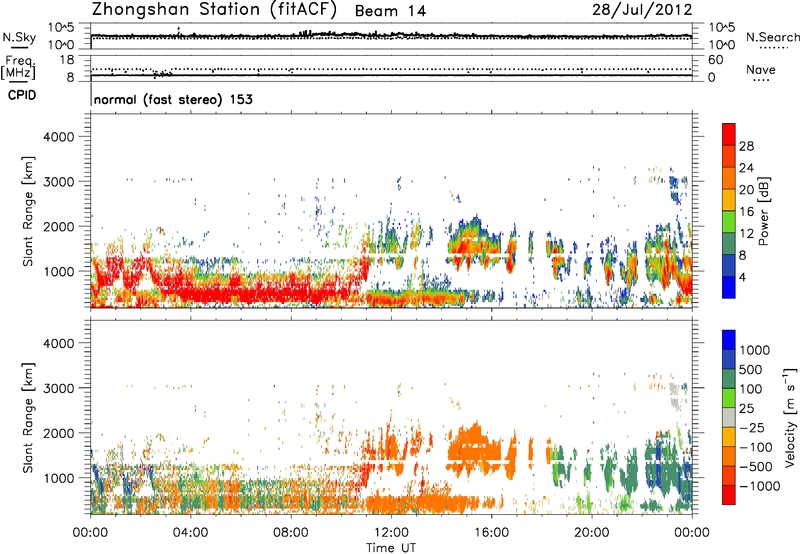This screenshot has width=800, height=554.
Task: Select the light green Velocity segment between 25 and 100
Action: 729,398
